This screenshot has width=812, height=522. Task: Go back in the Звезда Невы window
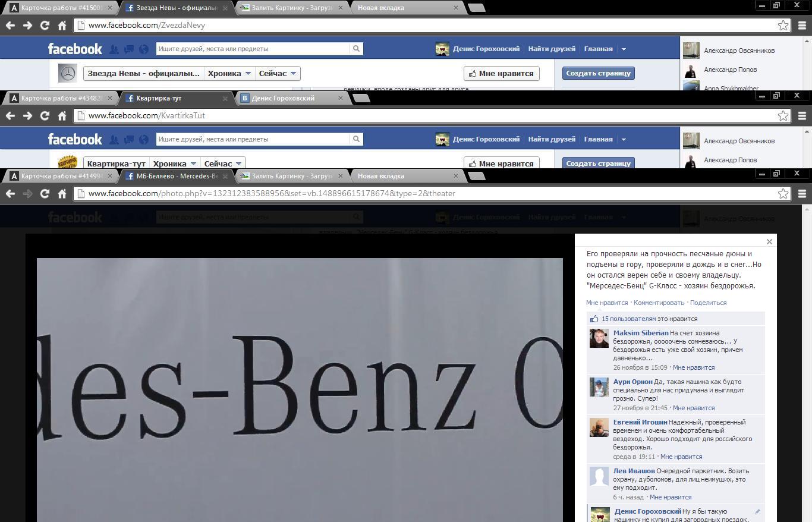click(x=10, y=26)
